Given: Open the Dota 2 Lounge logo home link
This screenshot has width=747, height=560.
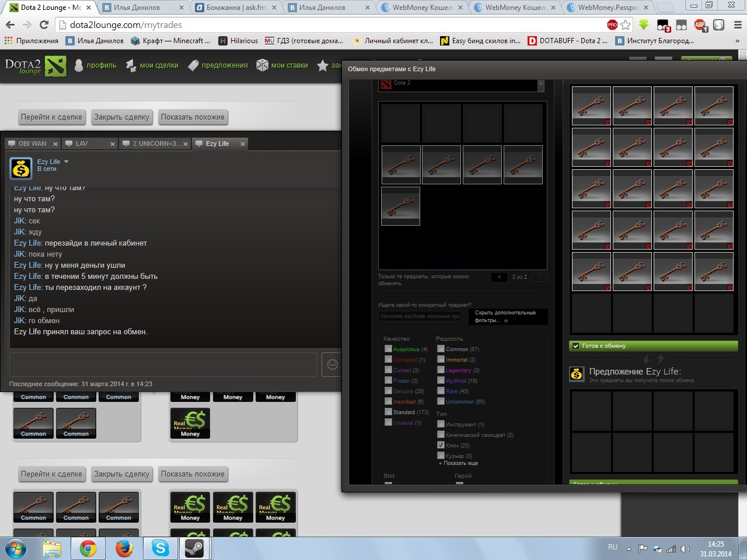Looking at the screenshot, I should click(x=35, y=66).
